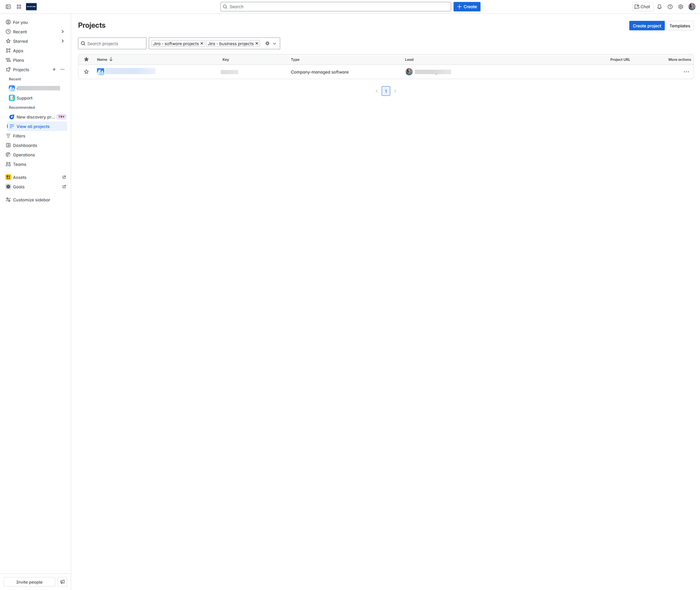The height and width of the screenshot is (590, 700).
Task: Open the project avatar in table row
Action: click(x=100, y=71)
